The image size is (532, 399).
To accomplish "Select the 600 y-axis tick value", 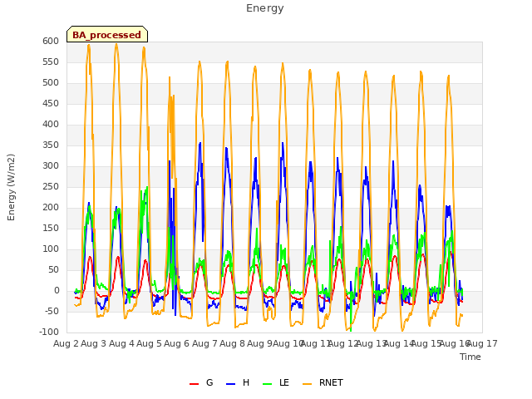I will click(x=51, y=41).
